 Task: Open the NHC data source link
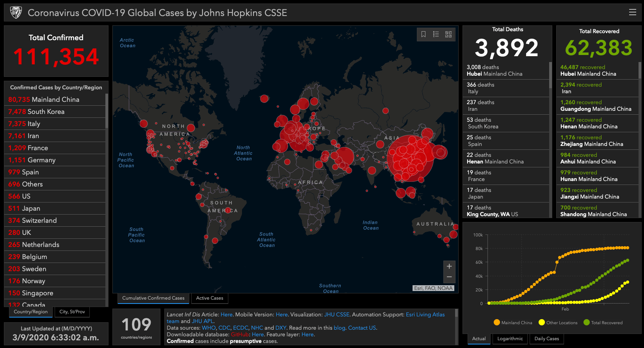[x=257, y=328]
